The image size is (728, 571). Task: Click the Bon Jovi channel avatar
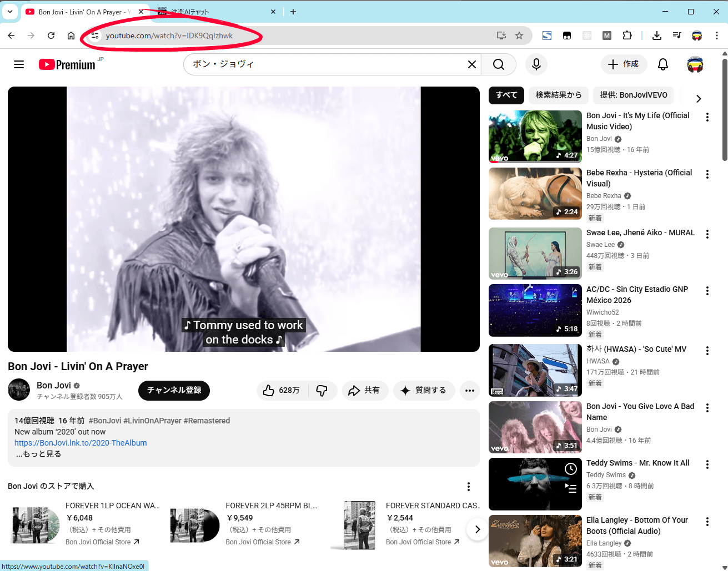coord(19,390)
